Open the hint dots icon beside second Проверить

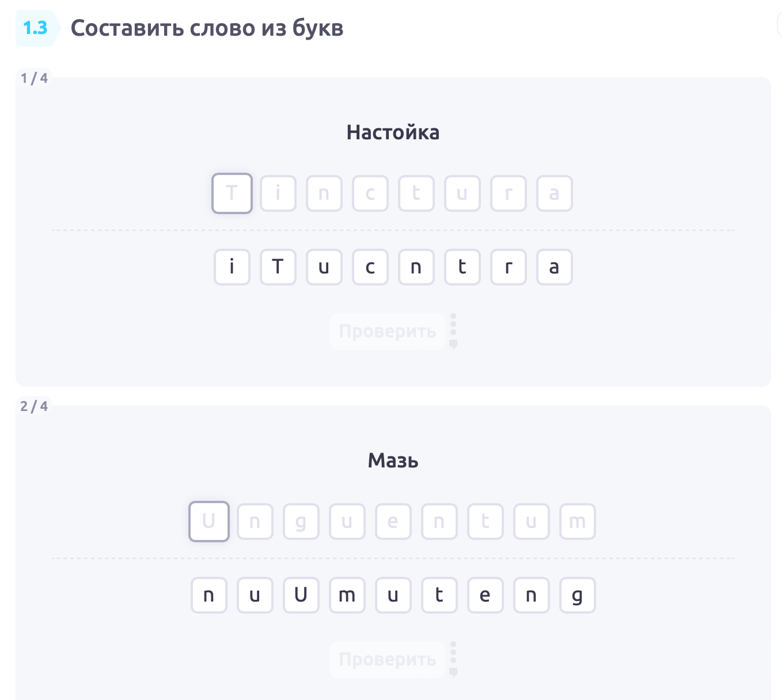click(453, 660)
